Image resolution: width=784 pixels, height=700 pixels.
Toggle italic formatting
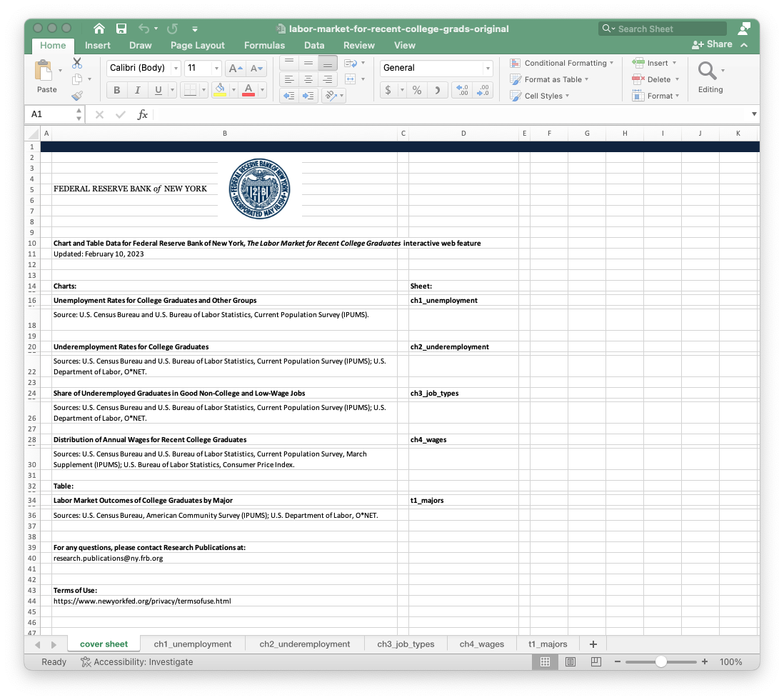click(x=138, y=90)
